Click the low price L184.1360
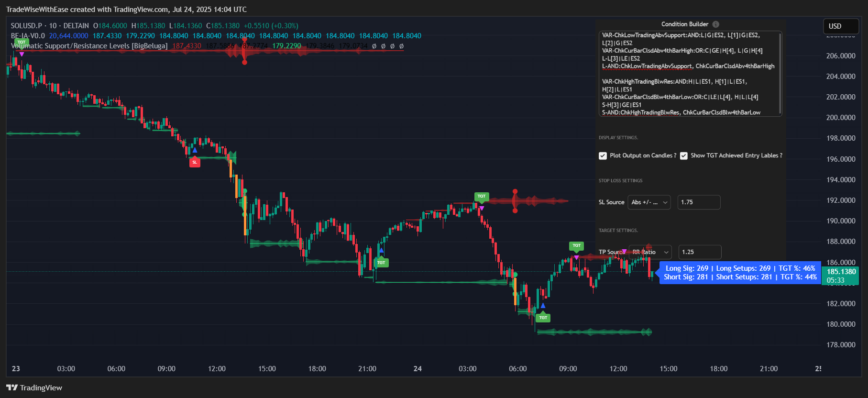 (x=186, y=26)
